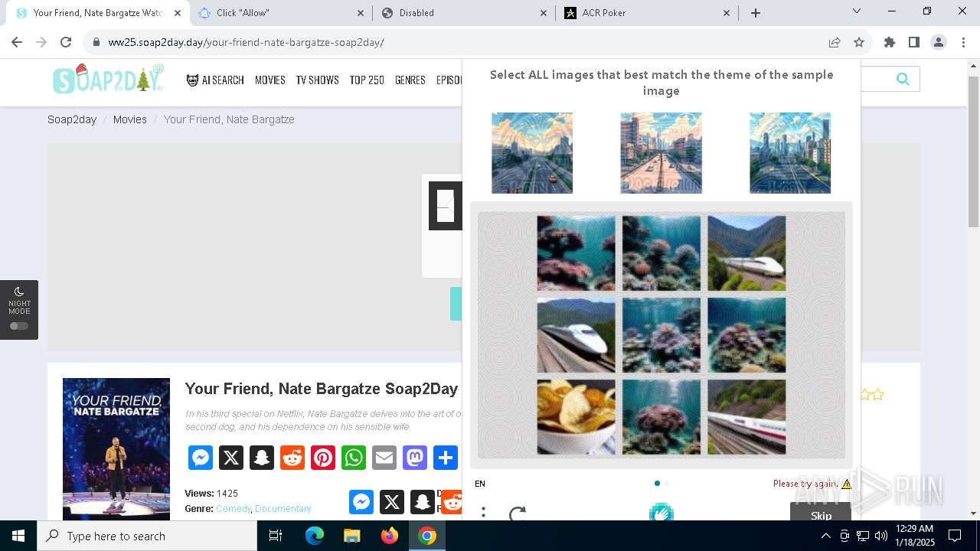Image resolution: width=980 pixels, height=551 pixels.
Task: Show hidden system tray icons
Action: click(x=825, y=536)
